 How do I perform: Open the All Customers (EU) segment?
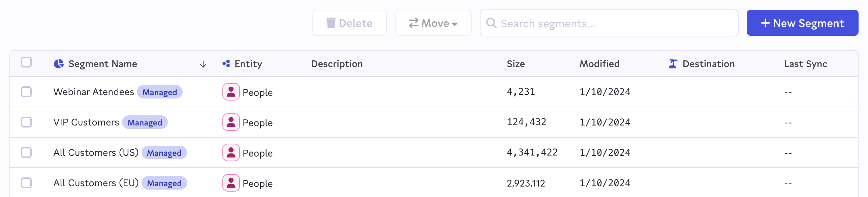click(96, 183)
